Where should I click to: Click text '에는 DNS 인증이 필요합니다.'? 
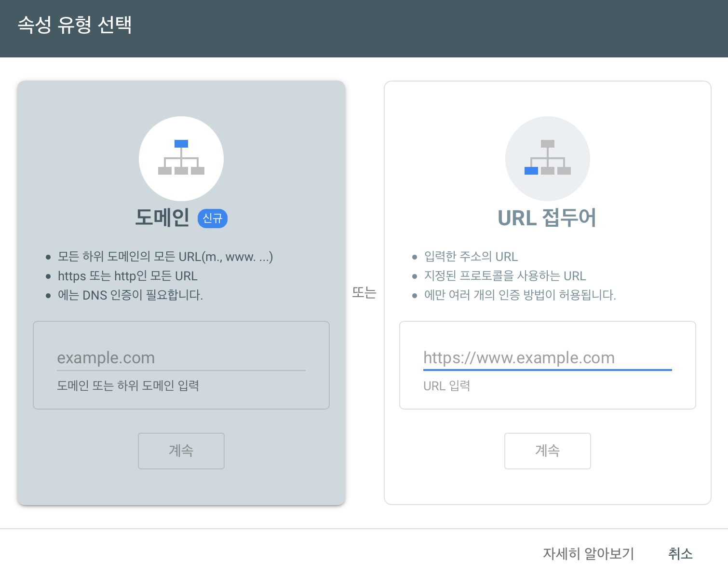coord(130,295)
